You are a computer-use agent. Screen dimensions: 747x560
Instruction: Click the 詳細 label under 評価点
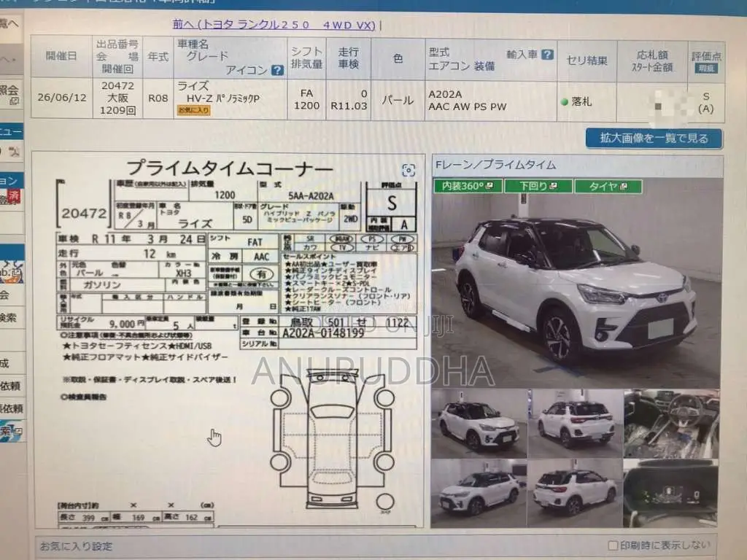(x=706, y=69)
